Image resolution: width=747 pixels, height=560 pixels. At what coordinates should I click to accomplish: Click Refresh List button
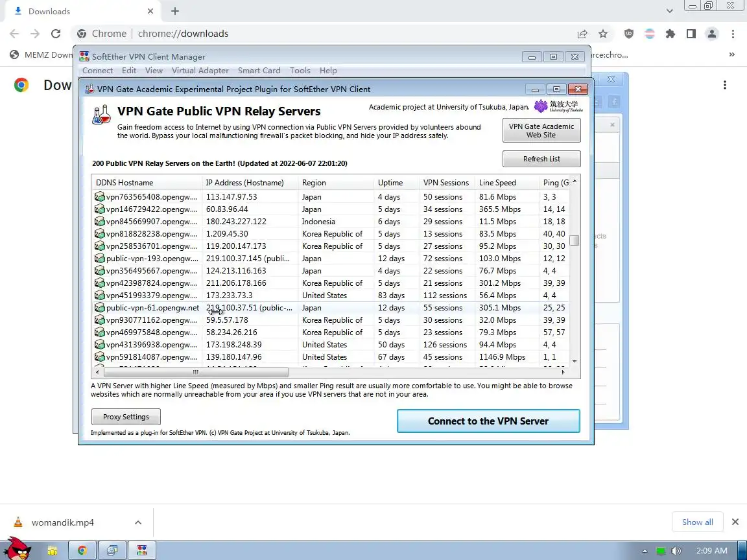(541, 159)
